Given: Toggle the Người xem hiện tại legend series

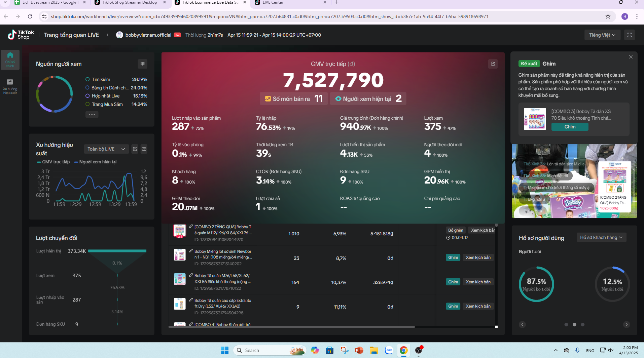Looking at the screenshot, I should [x=95, y=162].
